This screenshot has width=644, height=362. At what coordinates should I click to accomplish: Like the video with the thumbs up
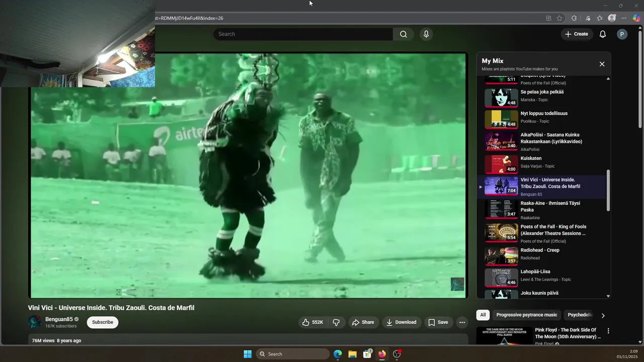pyautogui.click(x=312, y=322)
